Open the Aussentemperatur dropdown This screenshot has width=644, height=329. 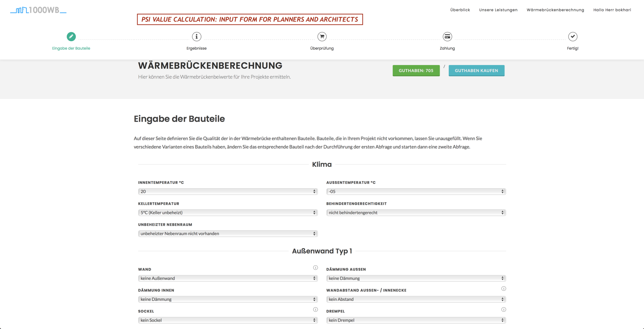tap(416, 191)
